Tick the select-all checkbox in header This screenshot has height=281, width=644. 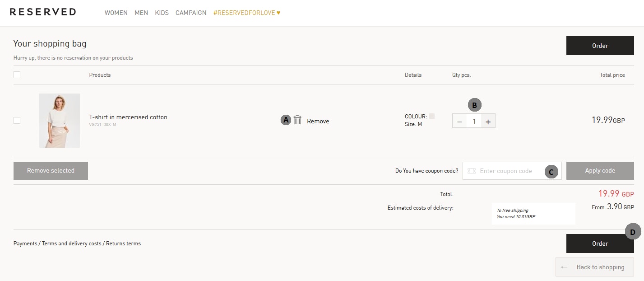tap(17, 75)
